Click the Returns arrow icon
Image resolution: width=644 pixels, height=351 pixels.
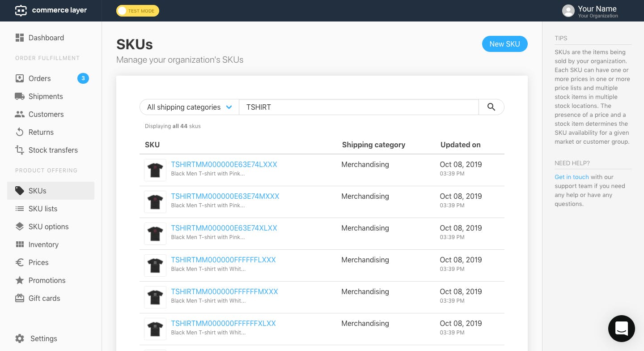[x=20, y=132]
